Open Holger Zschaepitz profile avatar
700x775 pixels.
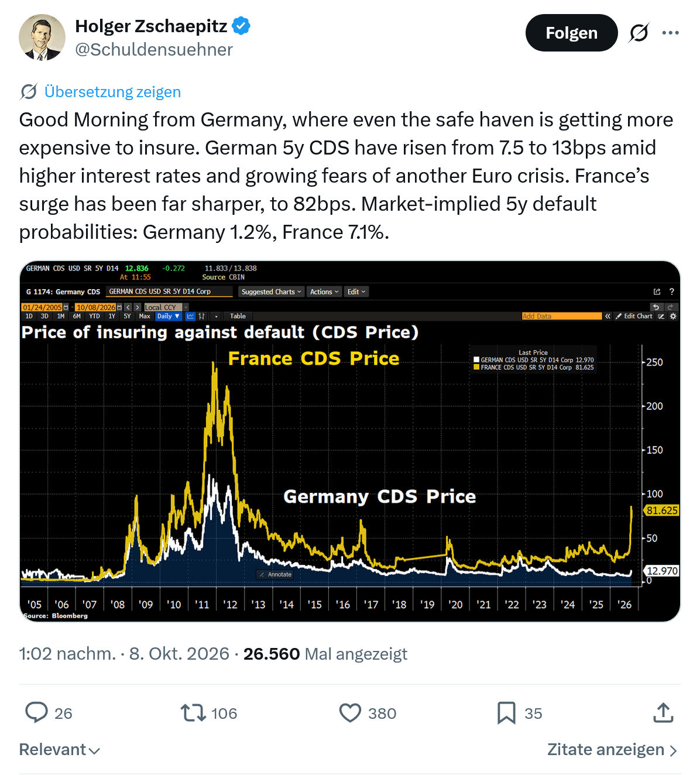pos(42,37)
